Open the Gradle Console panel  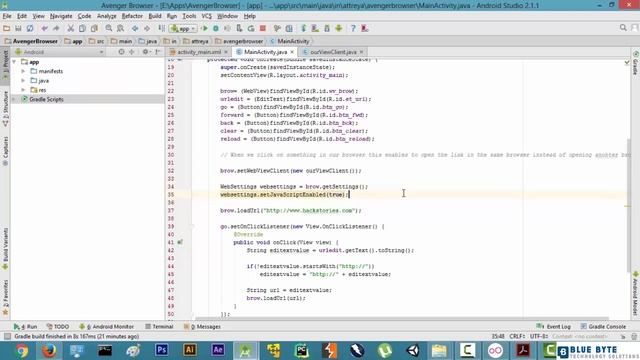(603, 327)
